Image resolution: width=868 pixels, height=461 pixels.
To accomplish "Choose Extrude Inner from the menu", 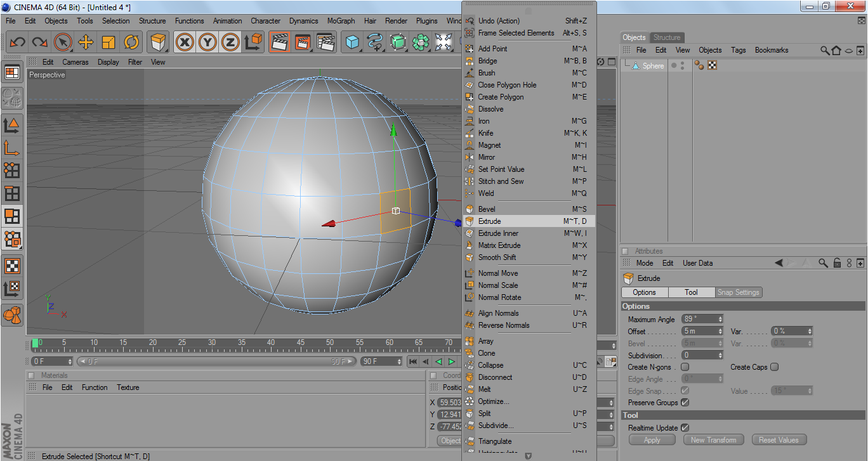I will [x=498, y=233].
